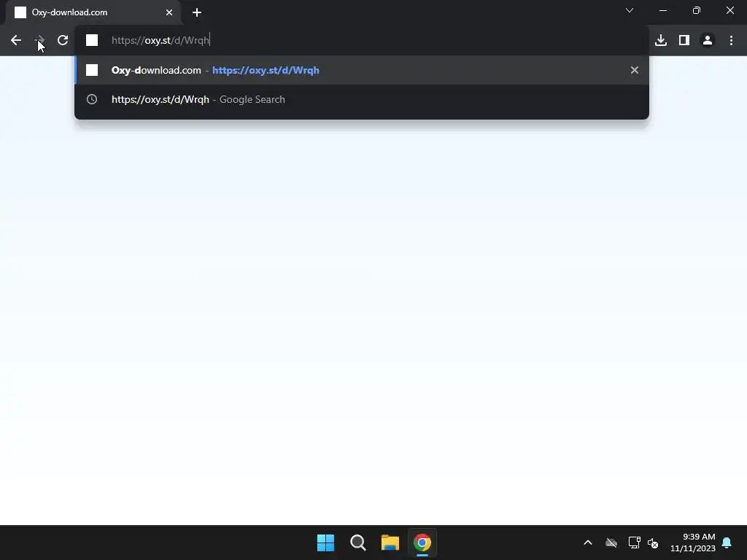
Task: Restore down the Chrome window
Action: coord(697,10)
